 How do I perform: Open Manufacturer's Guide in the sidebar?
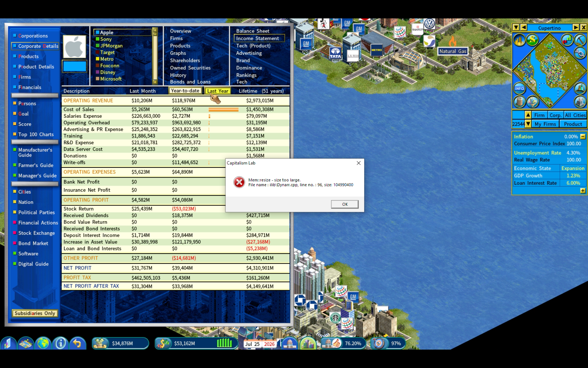(x=35, y=152)
